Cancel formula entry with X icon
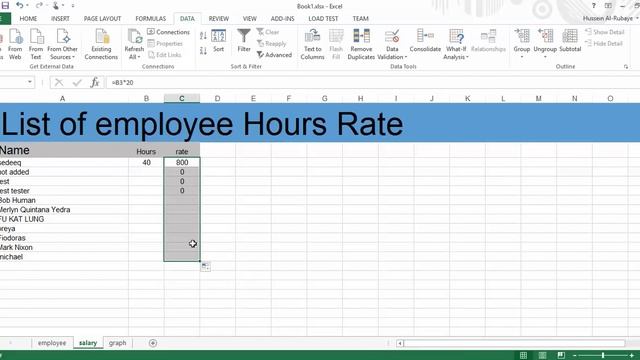Screen dimensions: 640x360 coord(59,82)
